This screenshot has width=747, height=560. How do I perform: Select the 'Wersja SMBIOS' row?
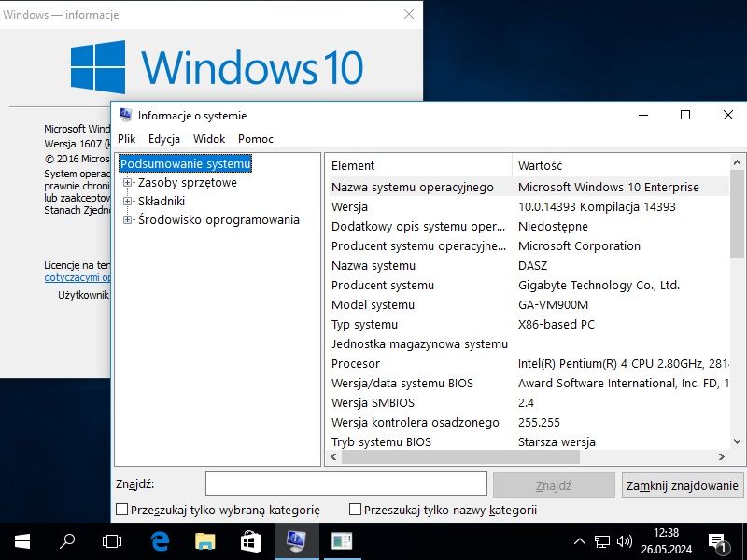pyautogui.click(x=529, y=402)
